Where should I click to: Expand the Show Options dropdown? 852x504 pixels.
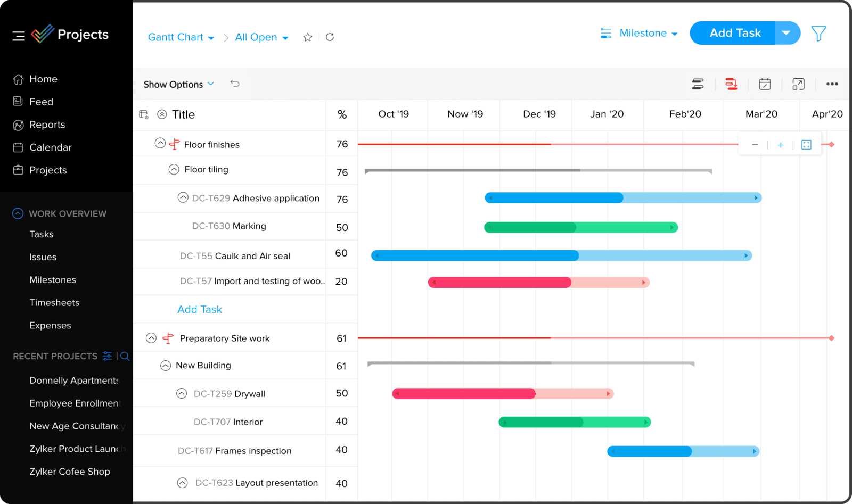coord(178,84)
